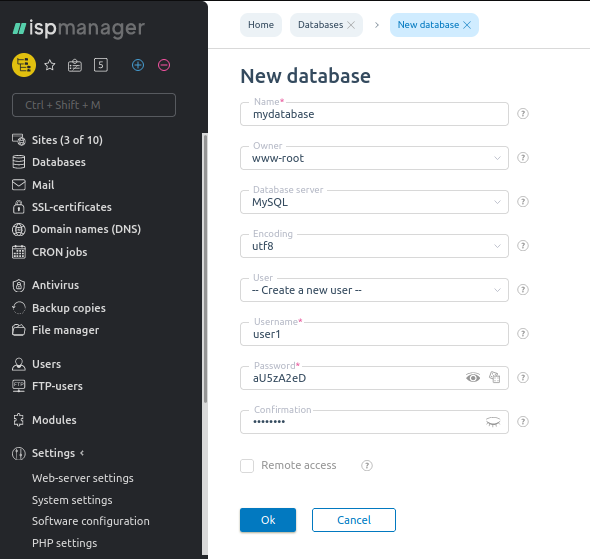Click the sidebar vertical scrollbar

tap(205, 268)
